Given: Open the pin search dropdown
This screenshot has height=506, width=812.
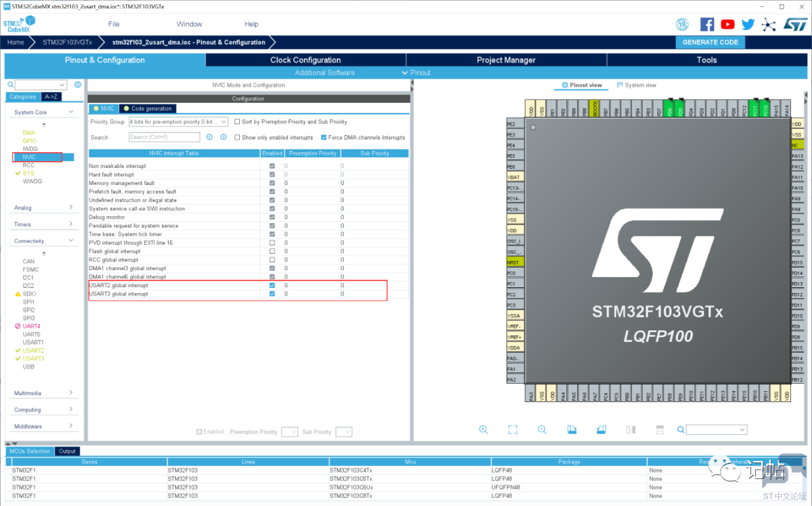Looking at the screenshot, I should [742, 429].
